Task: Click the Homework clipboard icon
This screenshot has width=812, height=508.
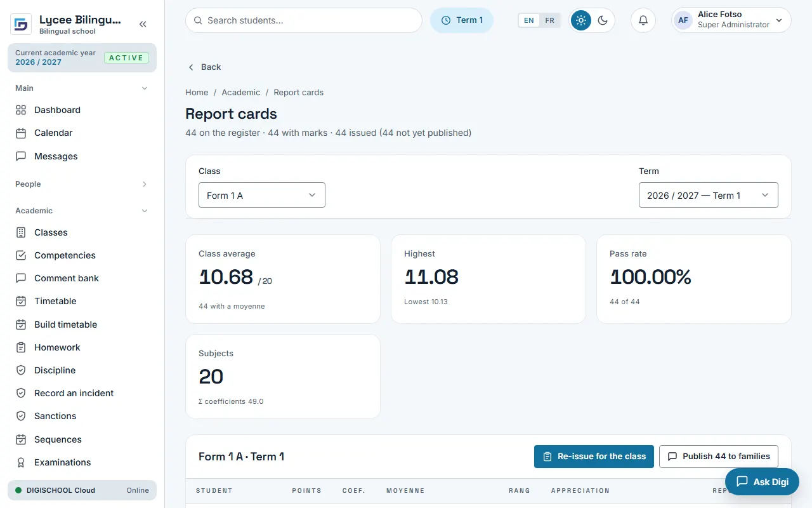Action: (21, 347)
